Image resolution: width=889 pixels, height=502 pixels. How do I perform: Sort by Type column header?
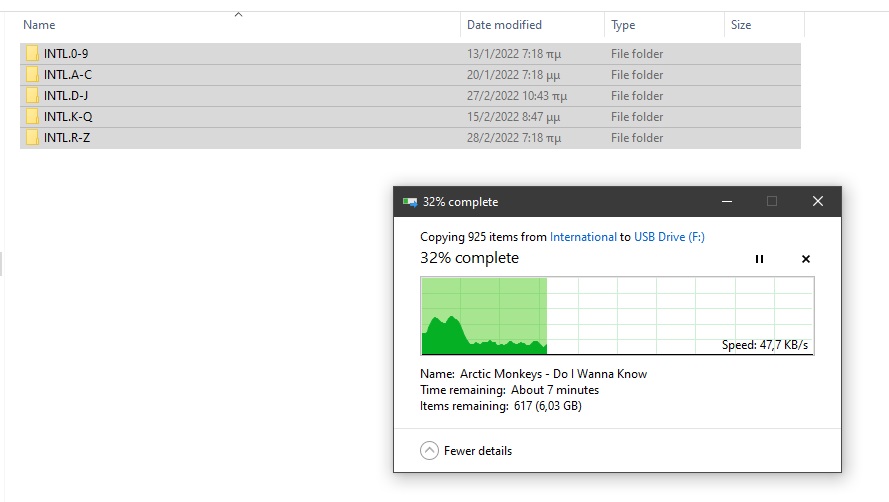pyautogui.click(x=623, y=25)
